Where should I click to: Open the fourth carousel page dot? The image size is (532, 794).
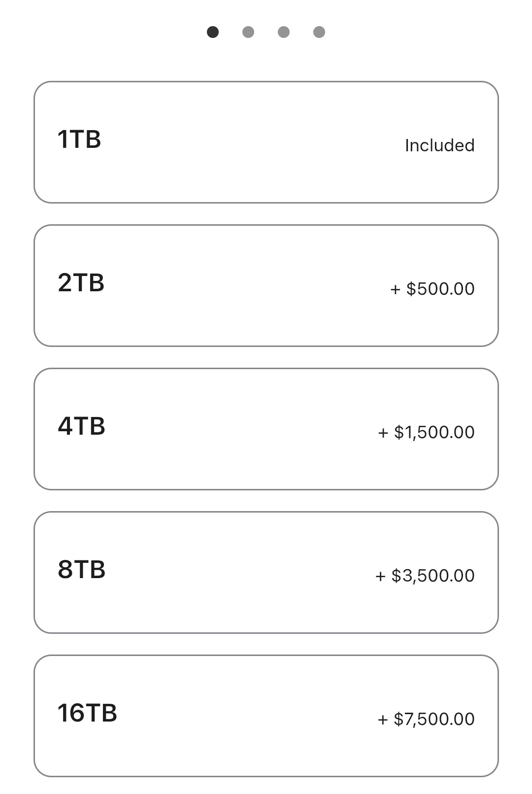pyautogui.click(x=319, y=32)
